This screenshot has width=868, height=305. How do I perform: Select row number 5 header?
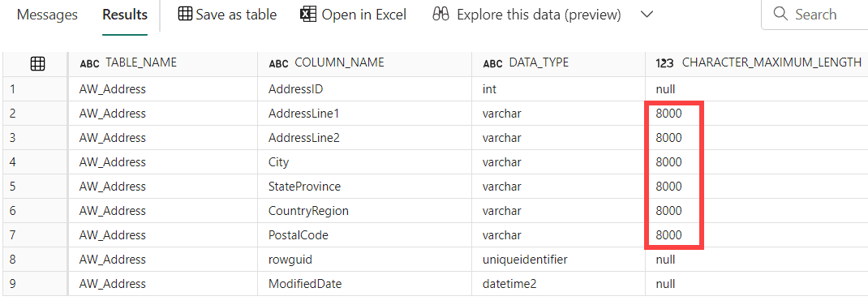pyautogui.click(x=34, y=187)
